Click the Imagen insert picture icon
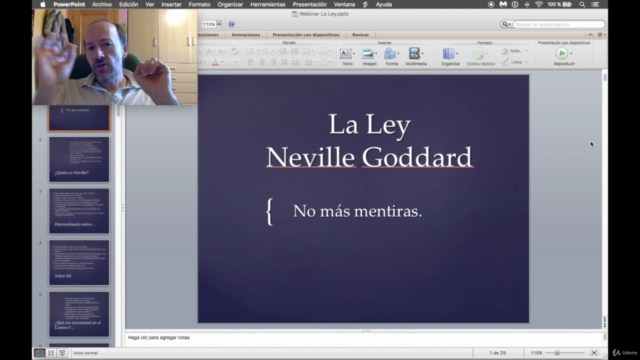 [368, 53]
